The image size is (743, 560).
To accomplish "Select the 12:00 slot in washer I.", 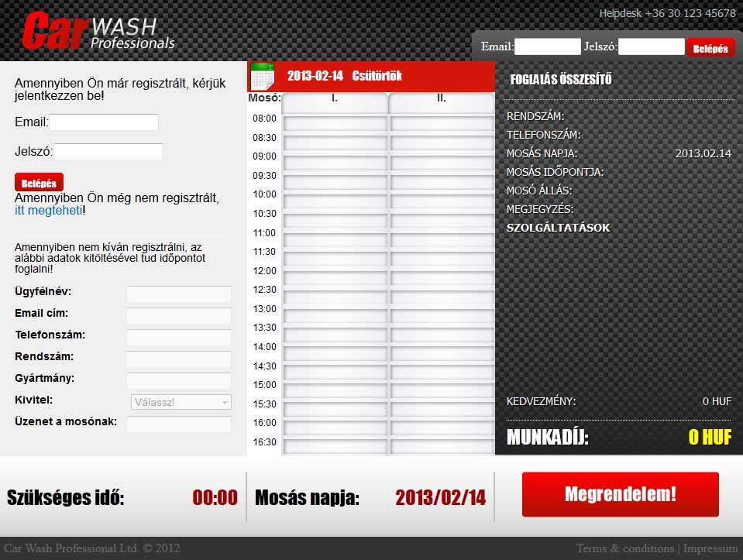I will coord(335,277).
